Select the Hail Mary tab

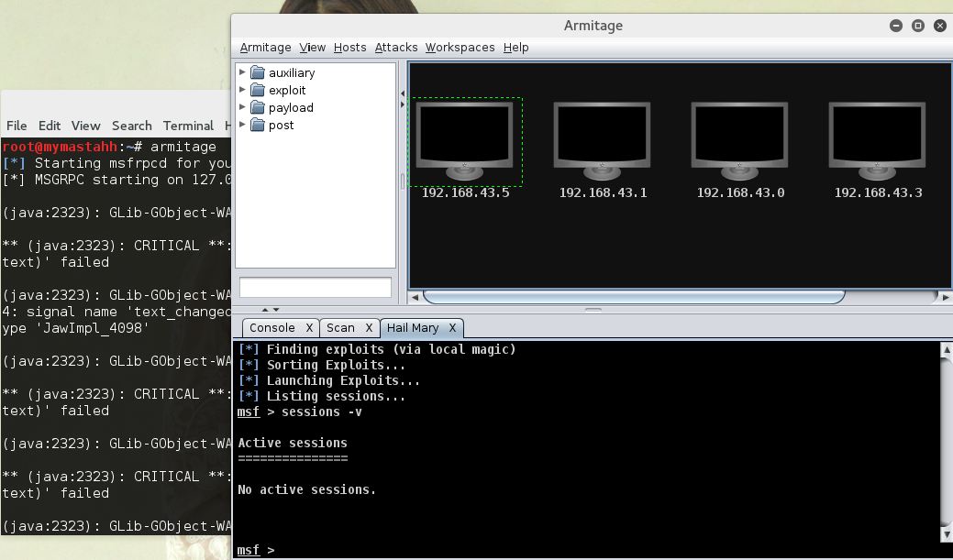[x=413, y=328]
